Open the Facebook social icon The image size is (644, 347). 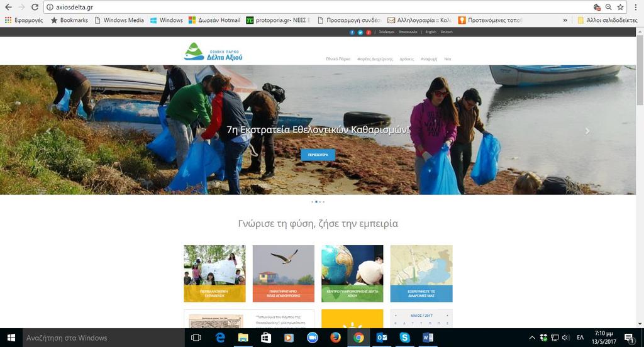point(352,32)
